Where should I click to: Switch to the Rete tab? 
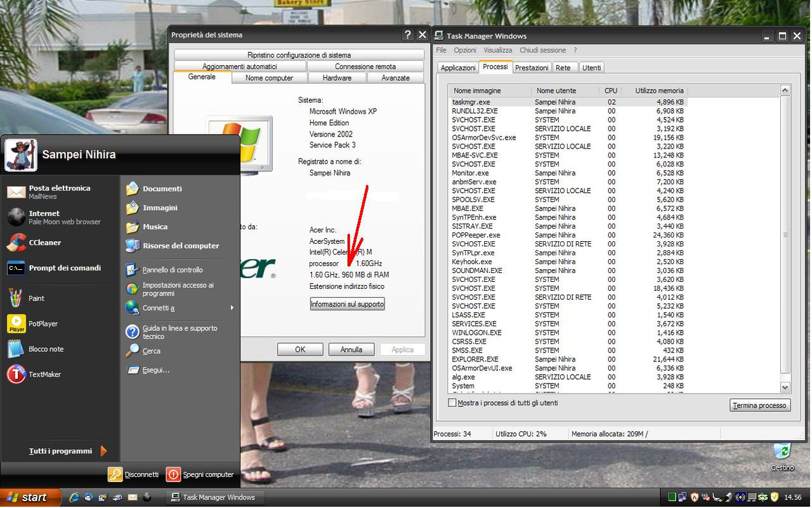click(x=563, y=67)
